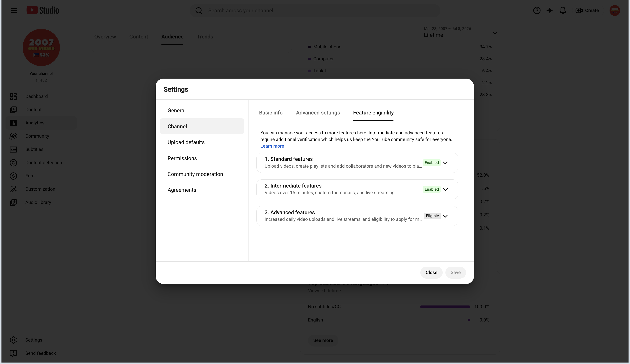Focus the Search across your channel field
The image size is (630, 364).
click(x=315, y=10)
